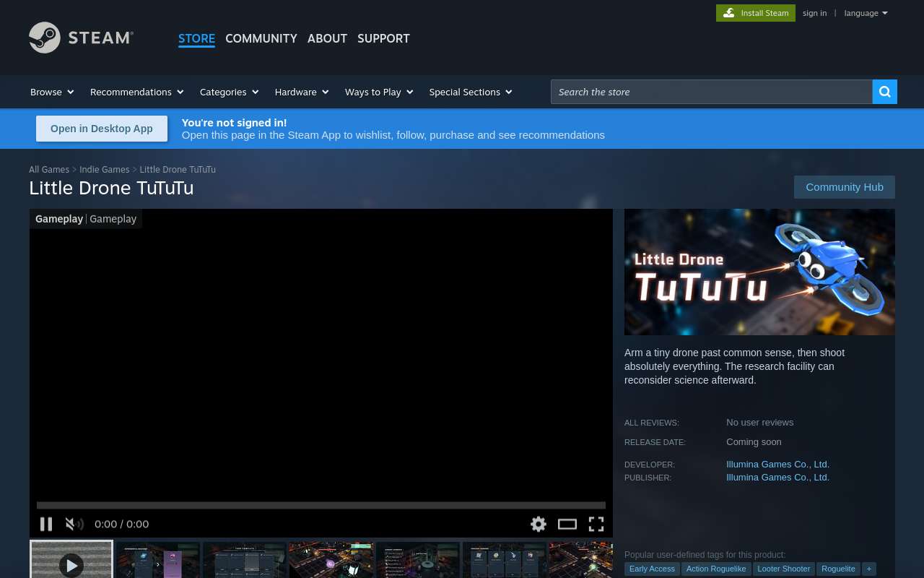This screenshot has width=924, height=578.
Task: Click the "Coming soon" release date text
Action: [x=754, y=442]
